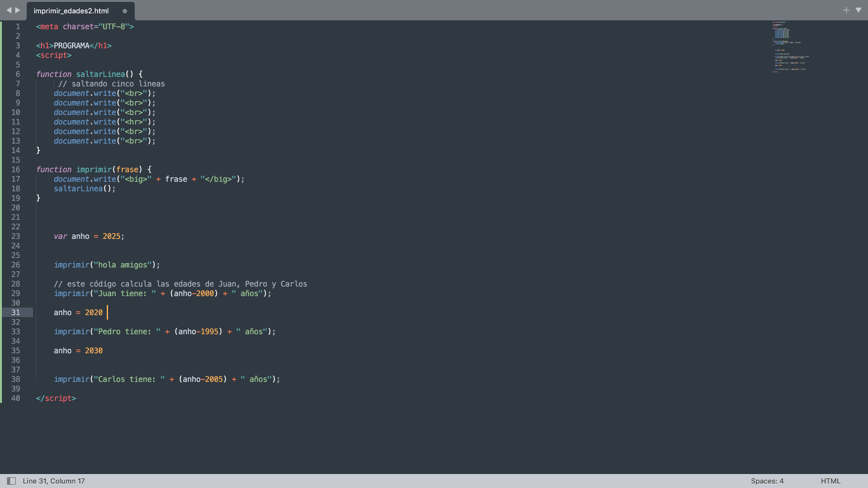Screen dimensions: 868x488
Task: Go to next tab with right arrow
Action: [x=18, y=10]
